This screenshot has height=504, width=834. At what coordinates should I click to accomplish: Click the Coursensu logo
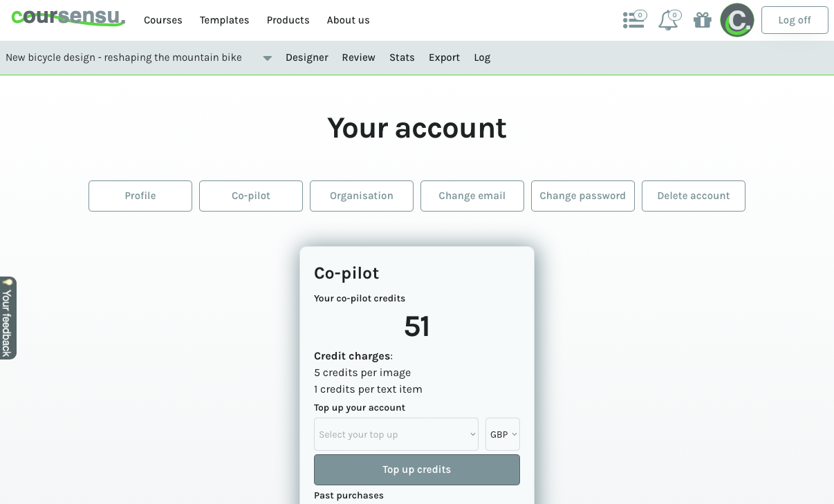68,18
